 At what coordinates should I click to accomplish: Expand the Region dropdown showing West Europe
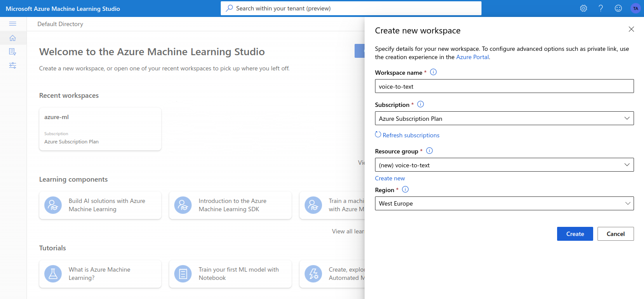[x=504, y=203]
